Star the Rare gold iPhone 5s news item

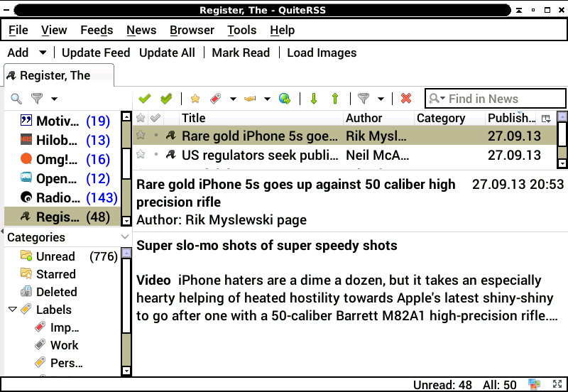coord(141,135)
